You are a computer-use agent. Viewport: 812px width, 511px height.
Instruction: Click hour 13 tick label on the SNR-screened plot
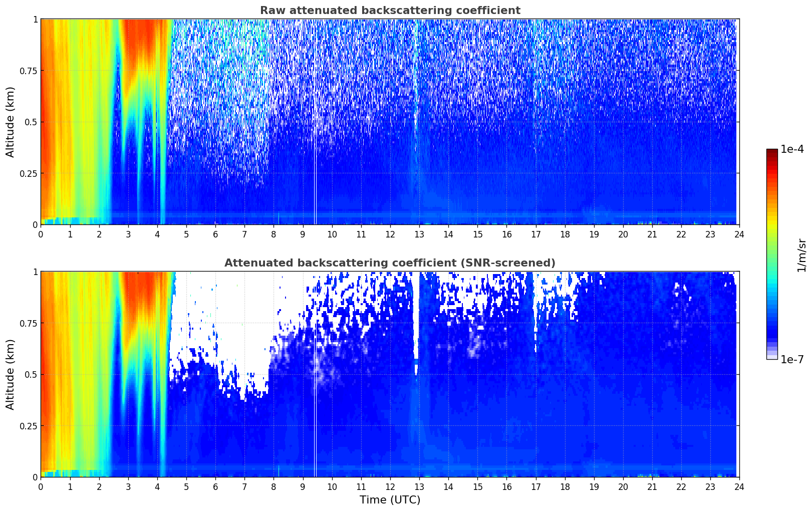pos(419,486)
